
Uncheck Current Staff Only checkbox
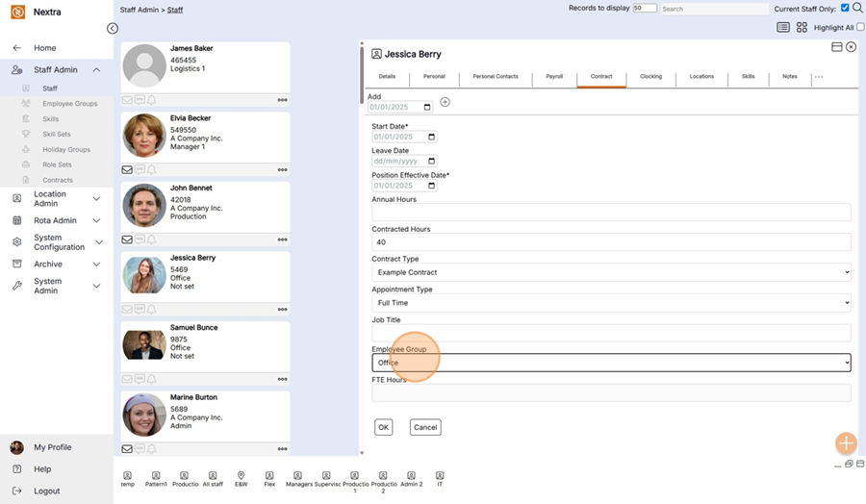[x=845, y=8]
